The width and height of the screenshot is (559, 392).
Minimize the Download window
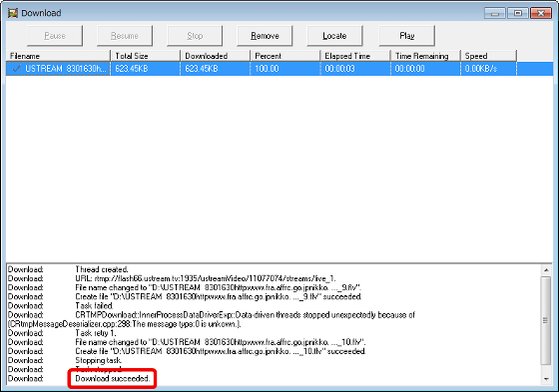tap(494, 14)
